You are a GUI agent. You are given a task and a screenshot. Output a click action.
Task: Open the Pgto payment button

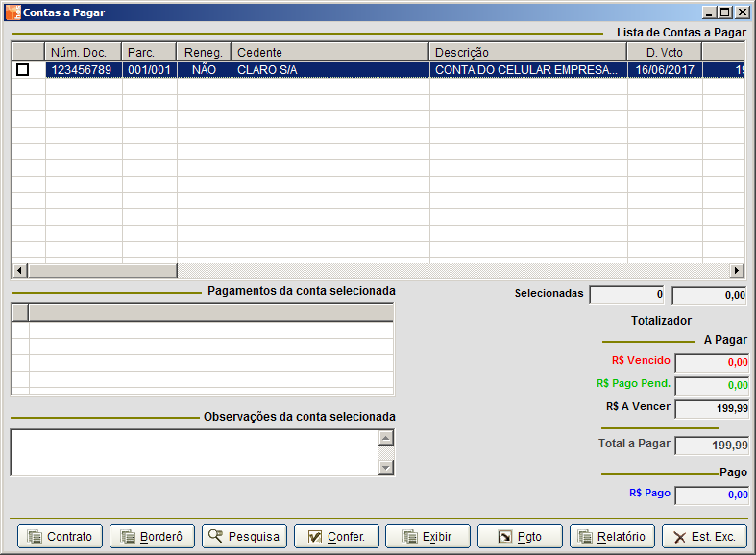click(520, 537)
